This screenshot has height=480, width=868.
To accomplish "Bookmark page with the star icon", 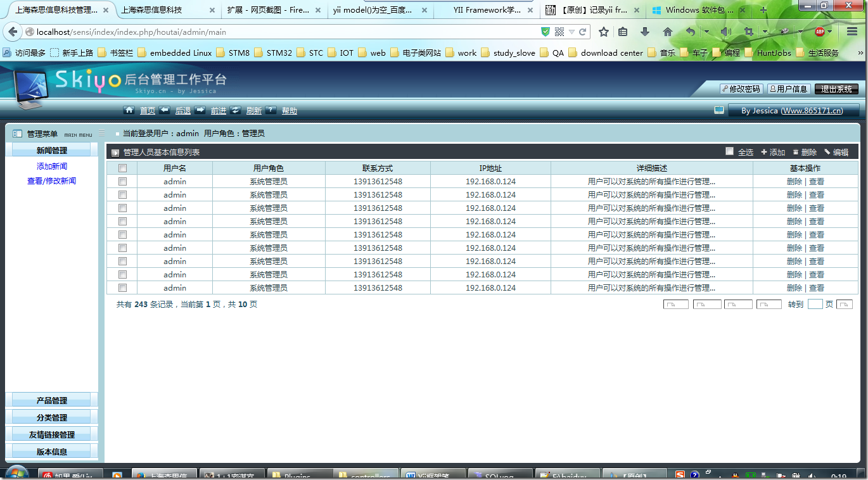I will pos(604,32).
